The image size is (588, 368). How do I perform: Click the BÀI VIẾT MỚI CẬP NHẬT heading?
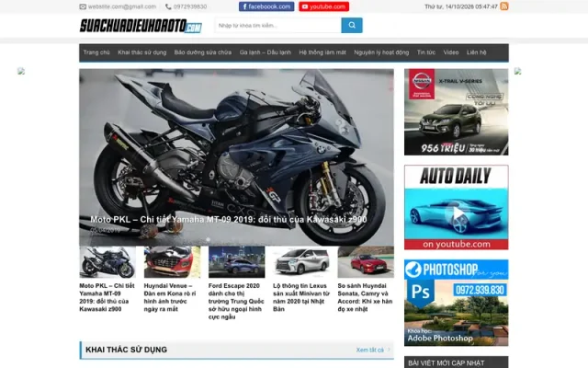tap(447, 363)
